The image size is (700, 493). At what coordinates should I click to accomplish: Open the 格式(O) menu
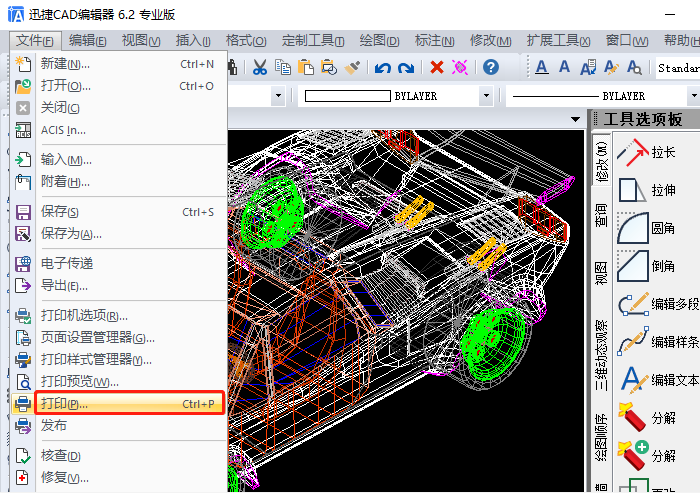pos(246,41)
